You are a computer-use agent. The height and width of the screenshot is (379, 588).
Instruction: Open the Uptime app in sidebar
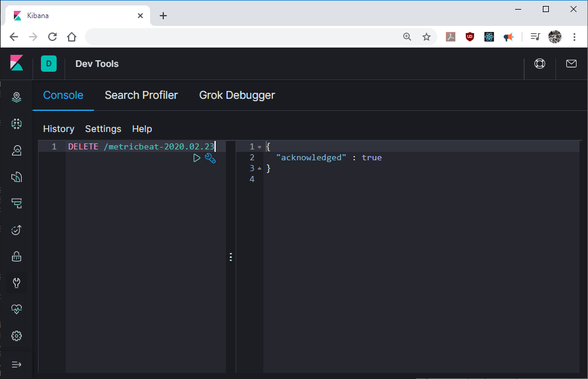click(x=17, y=230)
